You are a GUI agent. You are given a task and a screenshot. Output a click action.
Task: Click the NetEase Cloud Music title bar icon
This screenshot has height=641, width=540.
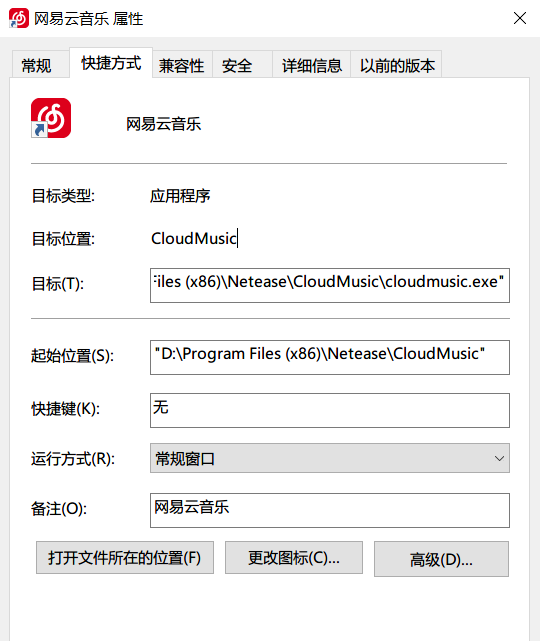click(x=19, y=18)
